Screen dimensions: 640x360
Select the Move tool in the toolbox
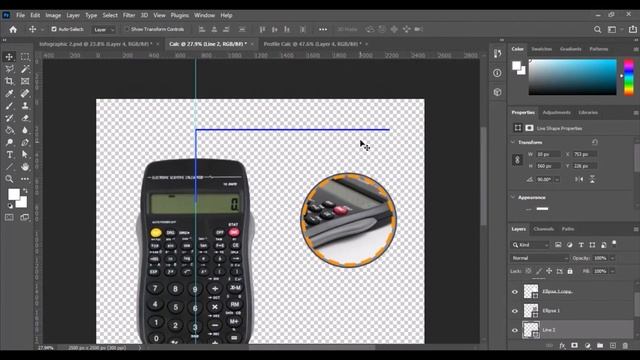point(9,57)
